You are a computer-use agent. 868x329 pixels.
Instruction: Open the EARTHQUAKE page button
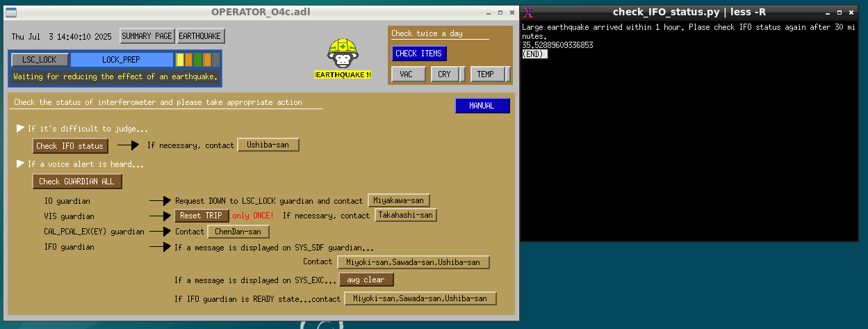[x=201, y=36]
